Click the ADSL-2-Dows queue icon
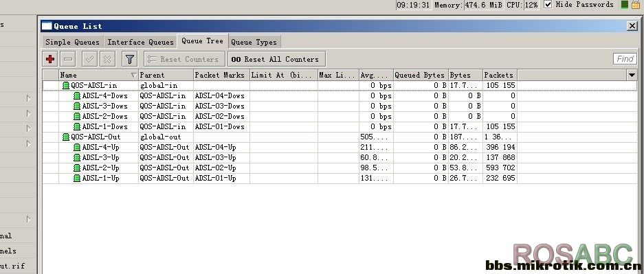Screen dimensions: 644x274 [x=77, y=116]
